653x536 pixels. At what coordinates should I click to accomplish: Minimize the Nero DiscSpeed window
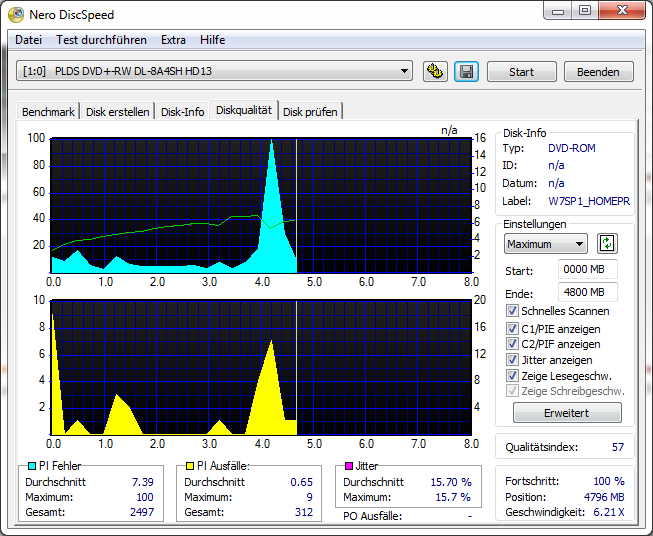click(558, 11)
